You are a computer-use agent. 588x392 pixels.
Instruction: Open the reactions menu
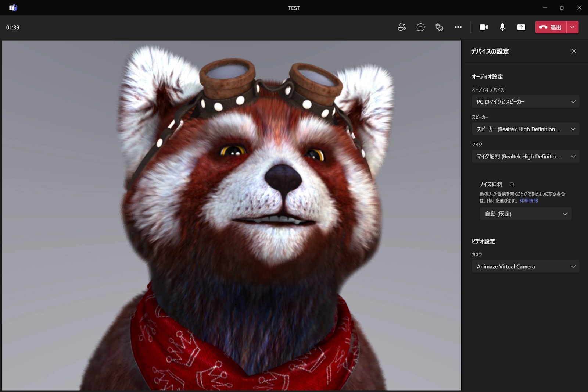pos(439,27)
